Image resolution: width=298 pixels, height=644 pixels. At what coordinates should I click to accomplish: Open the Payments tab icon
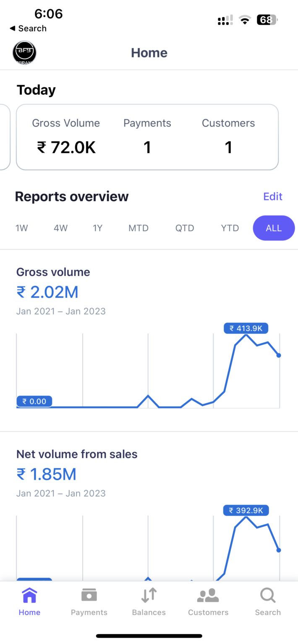[x=89, y=595]
